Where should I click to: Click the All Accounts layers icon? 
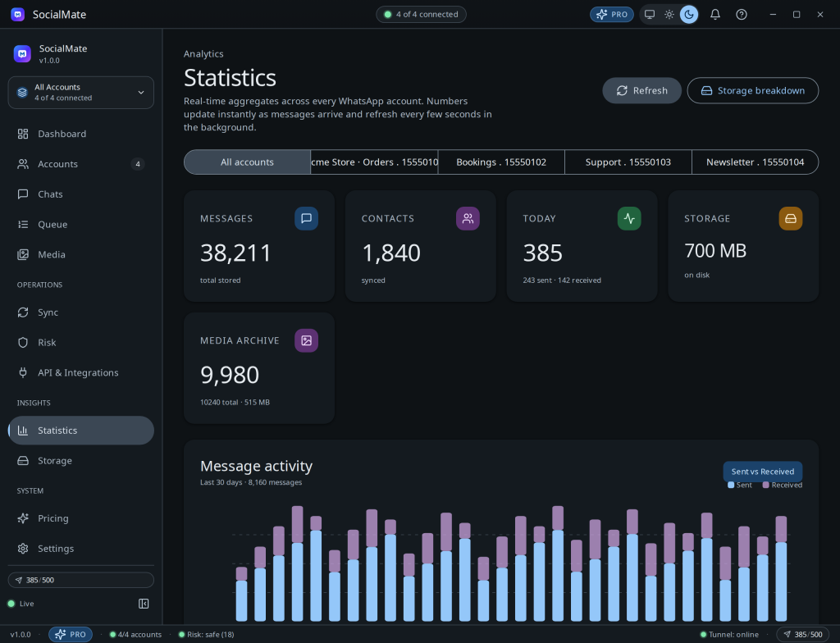(22, 92)
